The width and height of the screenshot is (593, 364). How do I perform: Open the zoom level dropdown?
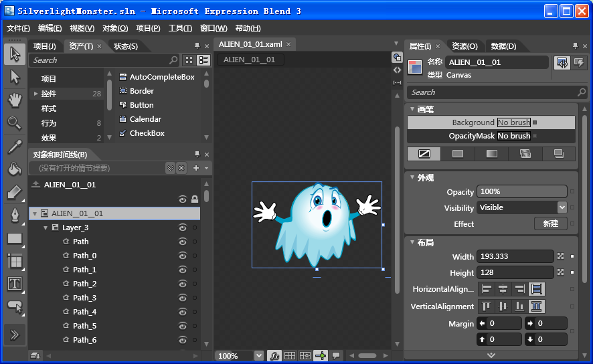click(x=258, y=356)
